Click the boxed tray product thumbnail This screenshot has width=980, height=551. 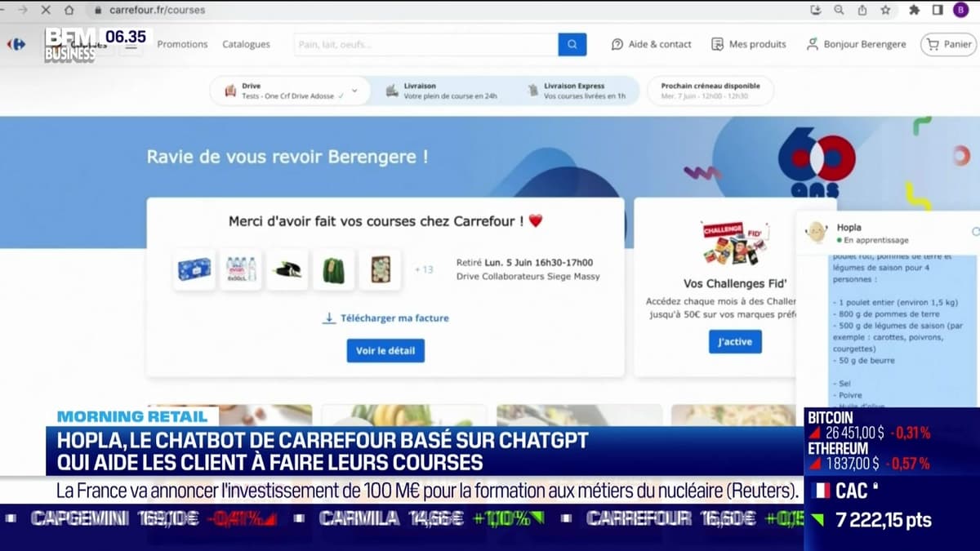pyautogui.click(x=380, y=269)
